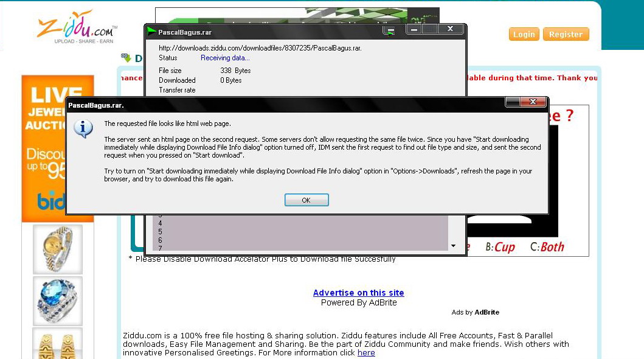Image resolution: width=644 pixels, height=359 pixels.
Task: Click the green download arrow icon beside page heading
Action: [126, 58]
